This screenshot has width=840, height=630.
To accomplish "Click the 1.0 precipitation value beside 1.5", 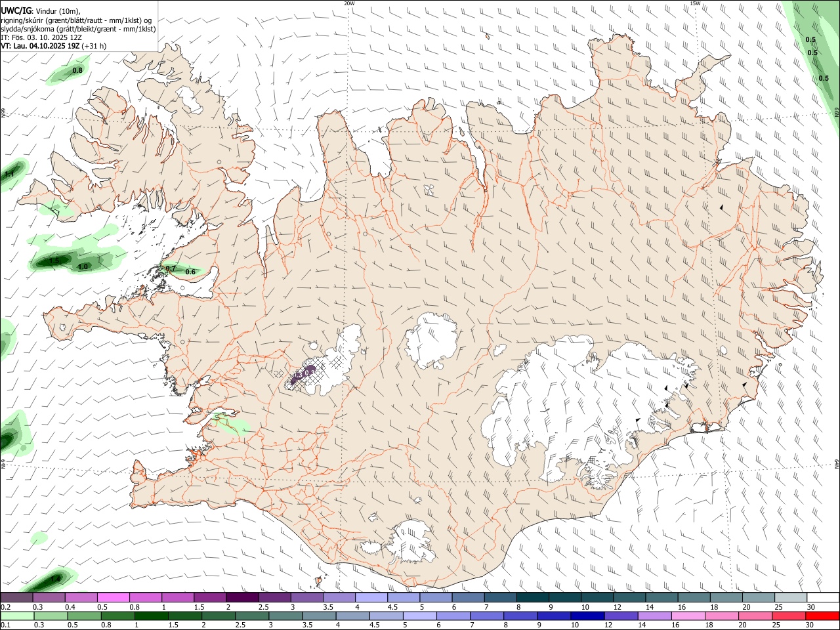I will pyautogui.click(x=83, y=267).
